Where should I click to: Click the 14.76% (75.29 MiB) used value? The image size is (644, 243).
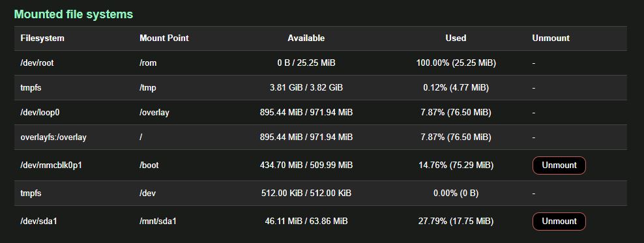(456, 165)
